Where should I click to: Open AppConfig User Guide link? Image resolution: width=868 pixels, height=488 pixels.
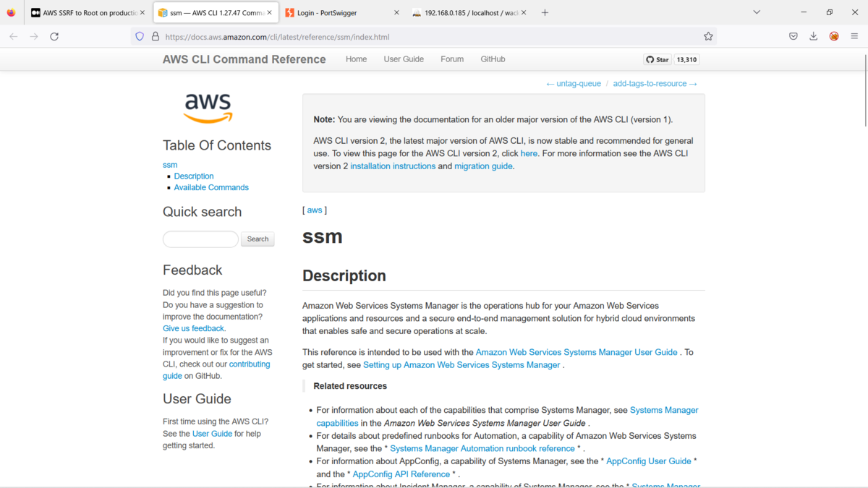click(649, 461)
